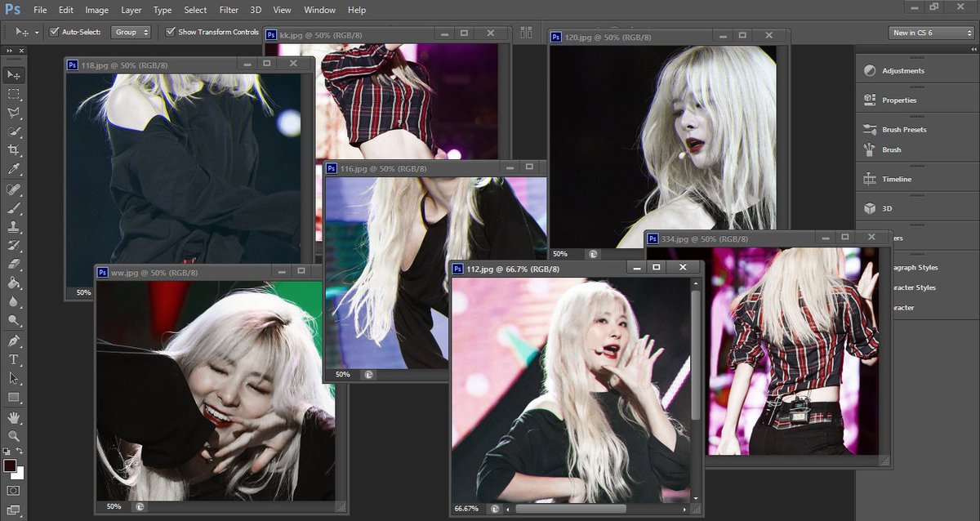Viewport: 980px width, 521px height.
Task: Click status icon in 112.jpg window
Action: [495, 509]
